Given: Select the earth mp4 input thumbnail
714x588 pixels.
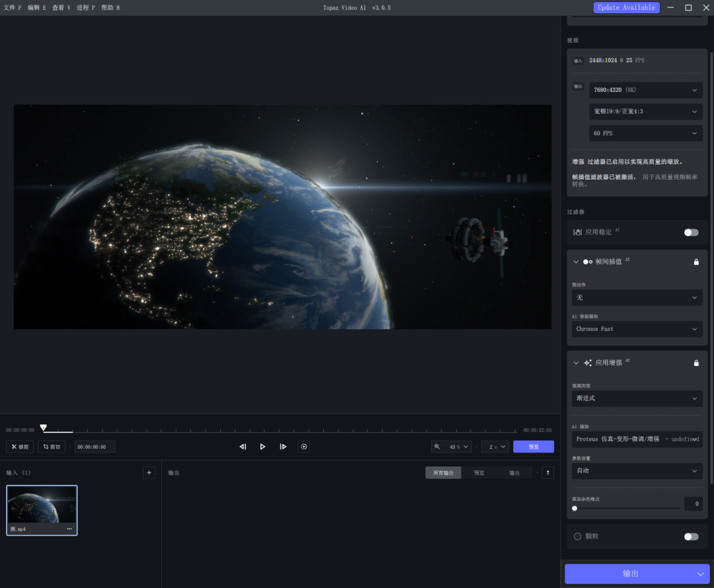Looking at the screenshot, I should point(42,510).
